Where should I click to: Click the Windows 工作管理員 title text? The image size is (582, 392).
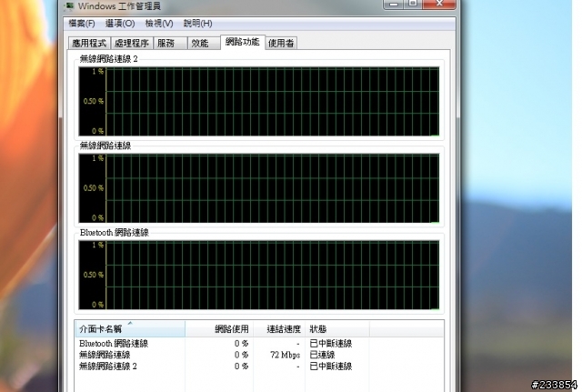(x=119, y=6)
